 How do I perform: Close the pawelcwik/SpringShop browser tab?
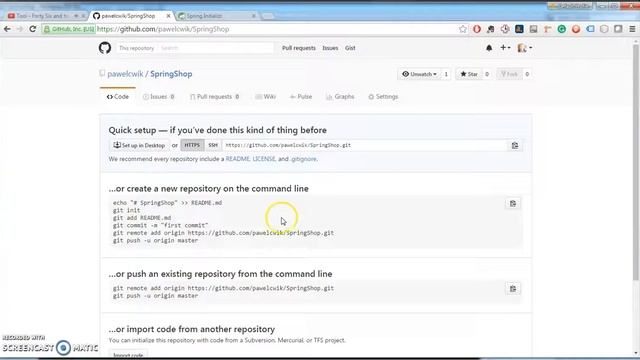168,16
